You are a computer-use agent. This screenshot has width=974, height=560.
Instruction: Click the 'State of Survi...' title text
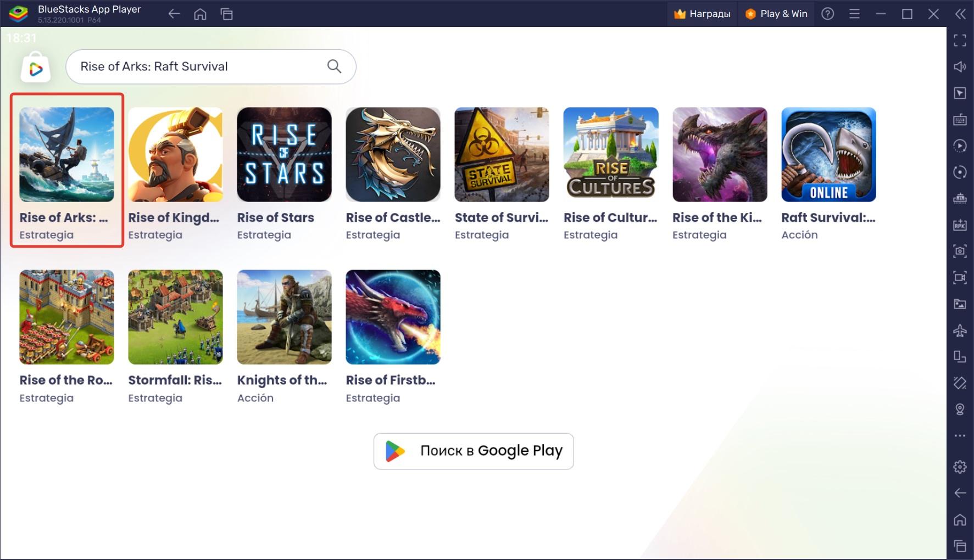pyautogui.click(x=502, y=217)
